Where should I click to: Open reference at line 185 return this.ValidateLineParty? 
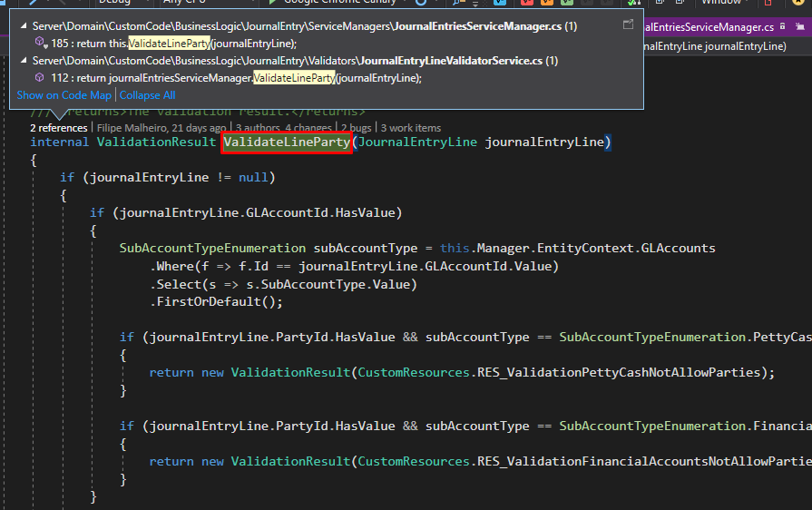[x=173, y=44]
